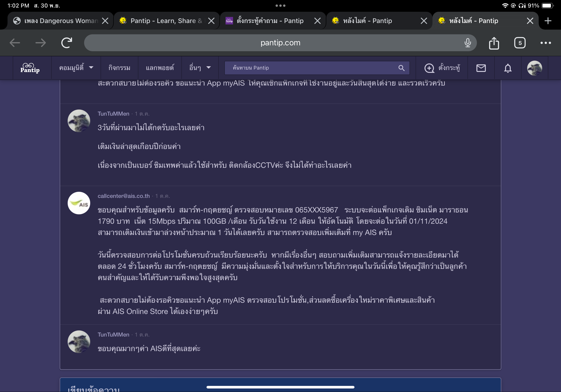
Task: Click text 'เติมเงินล่าสุดเกือบปีก่อนค่า'
Action: pos(139,147)
